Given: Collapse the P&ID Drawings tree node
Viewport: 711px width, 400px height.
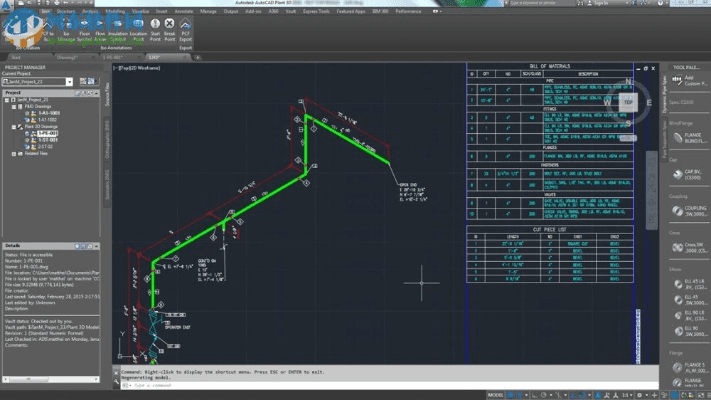Looking at the screenshot, I should [14, 105].
